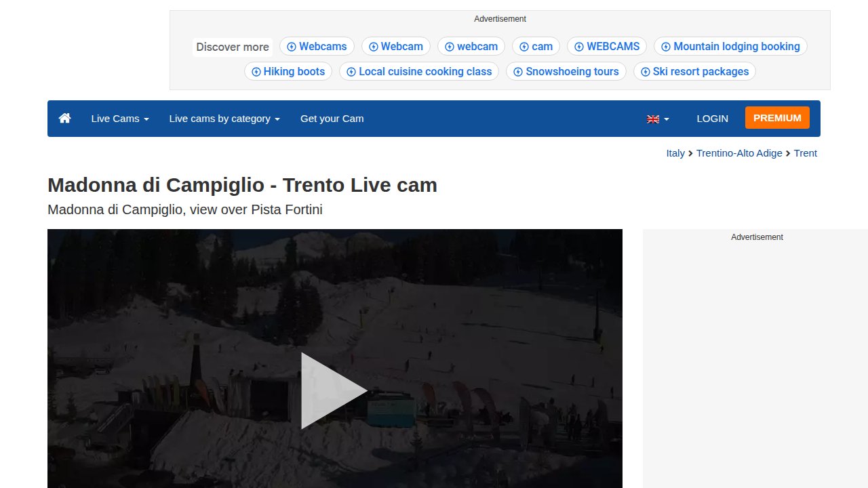868x488 pixels.
Task: Click the arrow icon on Webcam chip
Action: (x=374, y=47)
